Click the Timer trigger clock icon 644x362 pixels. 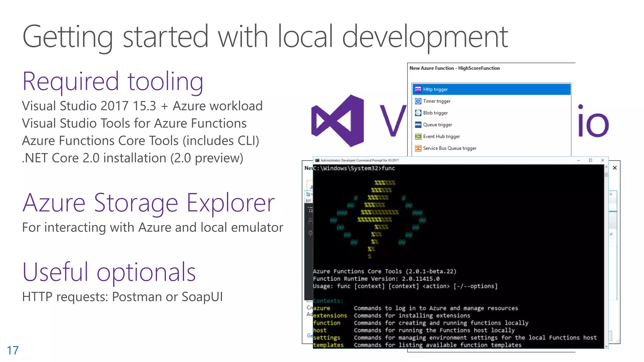pyautogui.click(x=418, y=101)
